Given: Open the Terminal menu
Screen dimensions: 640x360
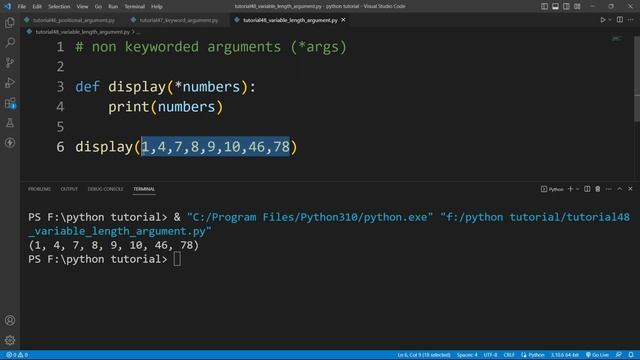Looking at the screenshot, I should coord(134,7).
